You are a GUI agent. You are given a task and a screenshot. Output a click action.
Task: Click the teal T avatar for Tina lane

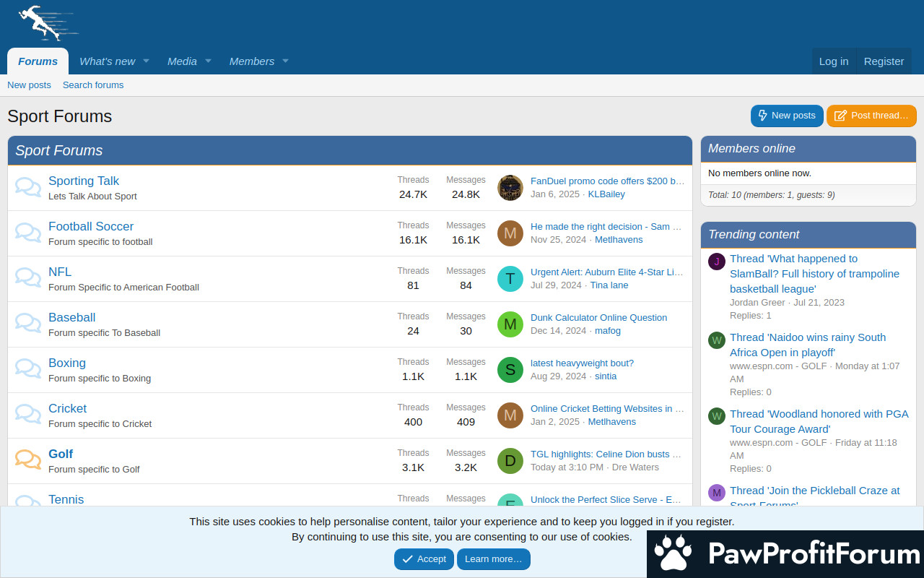coord(510,279)
